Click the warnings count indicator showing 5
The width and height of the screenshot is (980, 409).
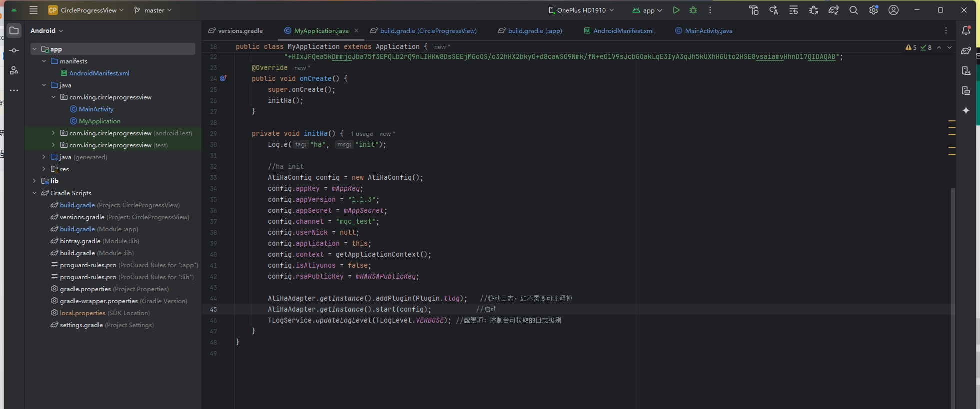pos(911,47)
